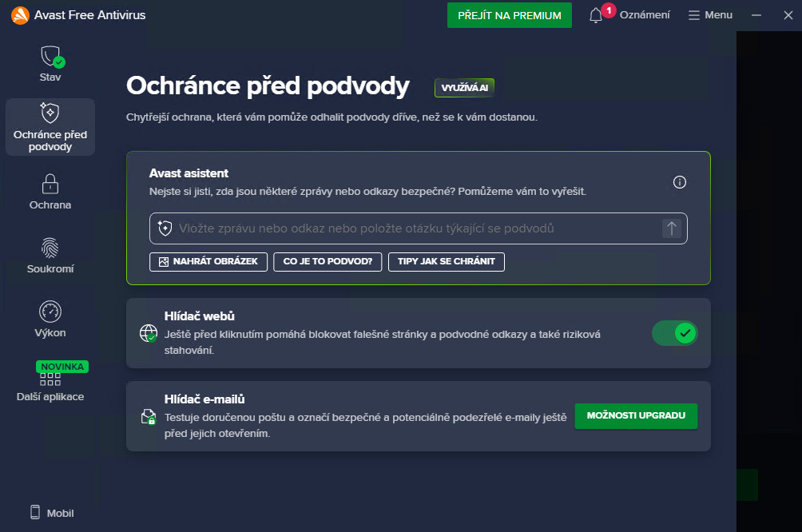Open the Ochrana padlock section
Viewport: 802px width, 532px height.
[x=50, y=185]
